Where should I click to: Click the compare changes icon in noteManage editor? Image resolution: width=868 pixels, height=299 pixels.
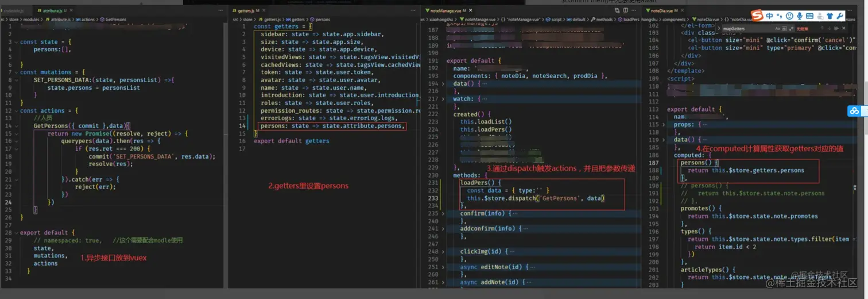pyautogui.click(x=617, y=10)
